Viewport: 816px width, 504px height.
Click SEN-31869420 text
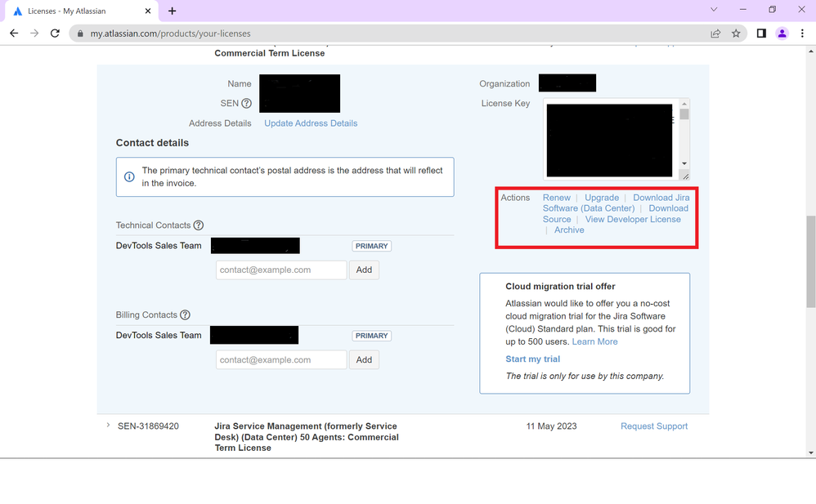click(148, 426)
